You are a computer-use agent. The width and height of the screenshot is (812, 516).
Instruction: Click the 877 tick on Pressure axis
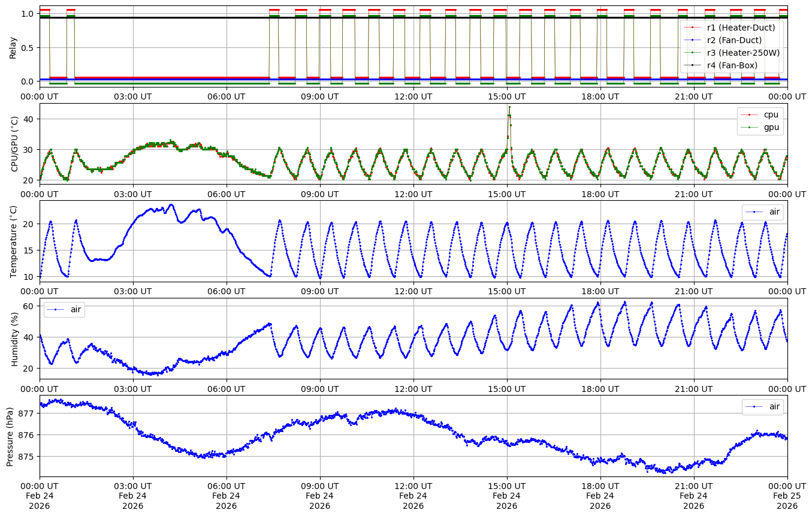26,414
